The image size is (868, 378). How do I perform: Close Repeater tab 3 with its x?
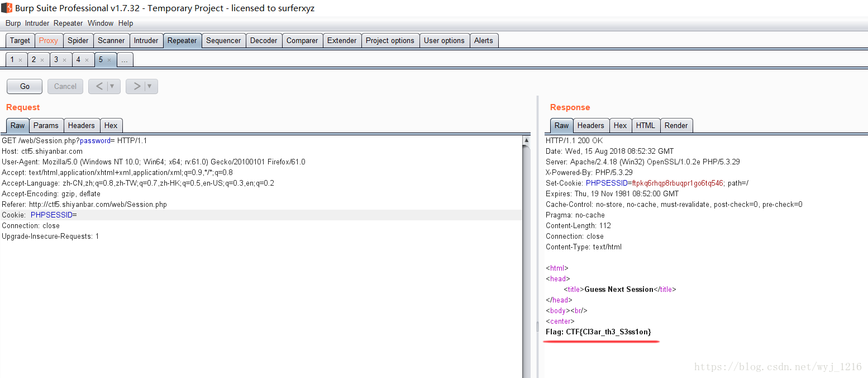click(x=64, y=60)
